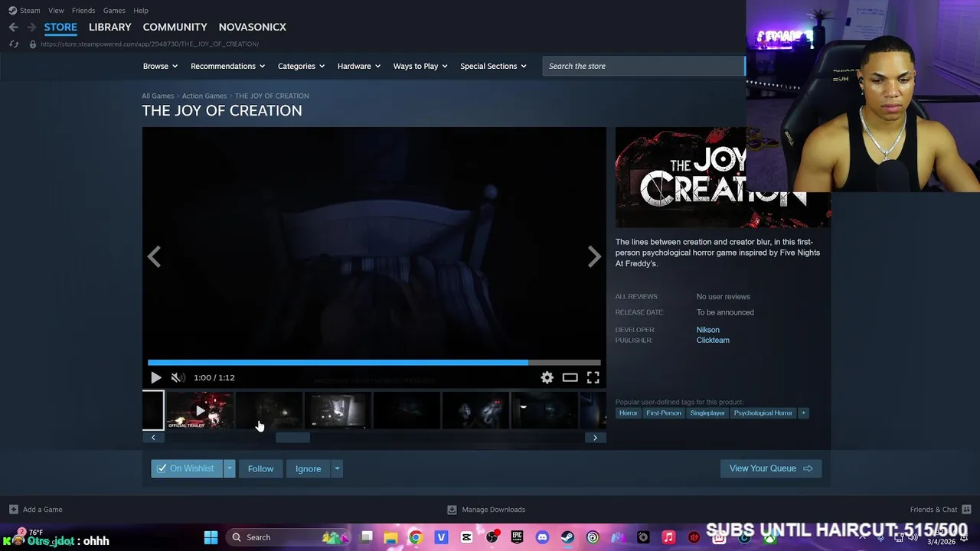Open Chrome from taskbar
Viewport: 980px width, 551px height.
pyautogui.click(x=415, y=537)
